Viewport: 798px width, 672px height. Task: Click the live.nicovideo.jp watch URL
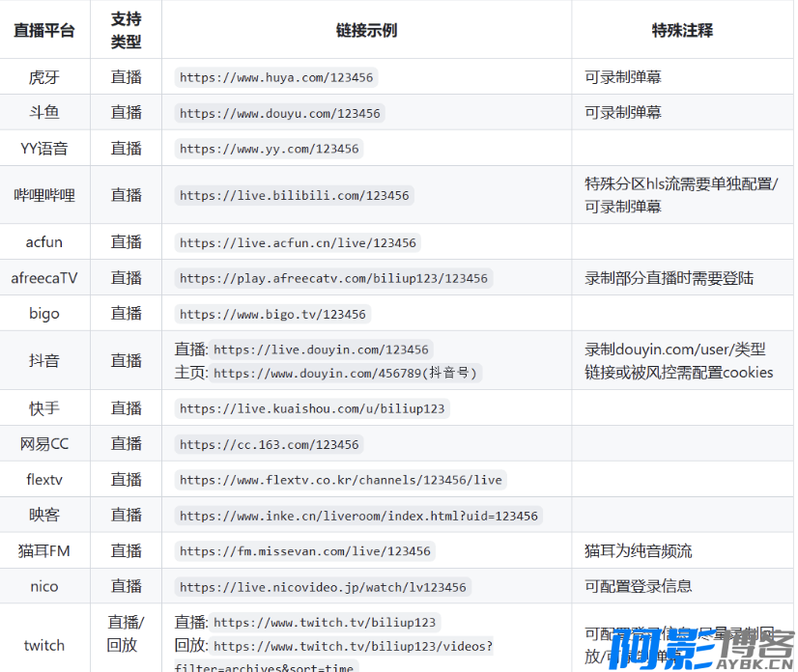(x=323, y=587)
